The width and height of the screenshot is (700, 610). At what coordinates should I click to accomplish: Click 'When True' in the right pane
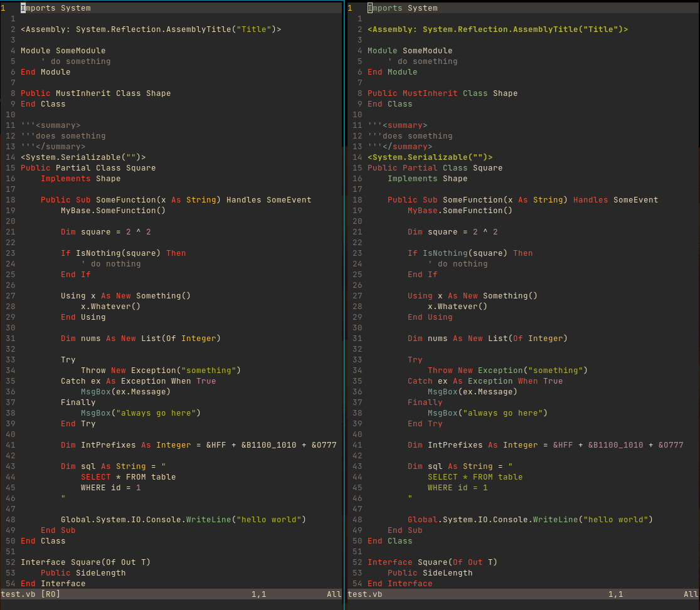540,381
